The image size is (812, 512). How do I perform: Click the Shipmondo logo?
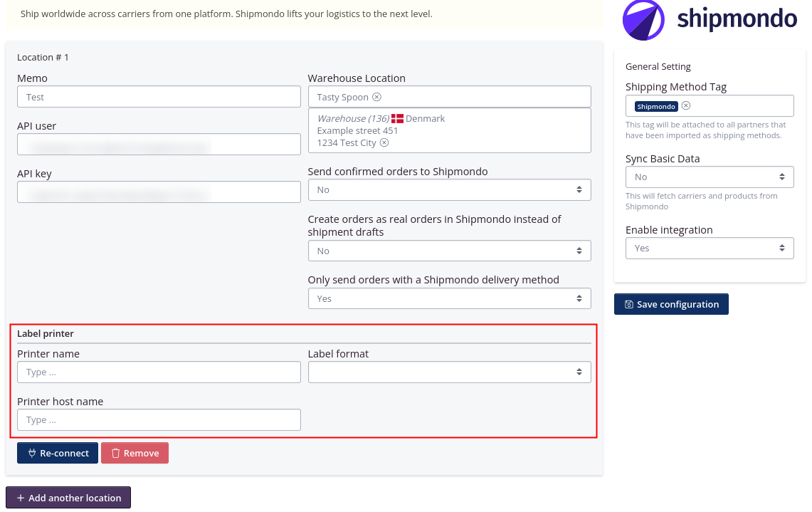click(x=709, y=19)
